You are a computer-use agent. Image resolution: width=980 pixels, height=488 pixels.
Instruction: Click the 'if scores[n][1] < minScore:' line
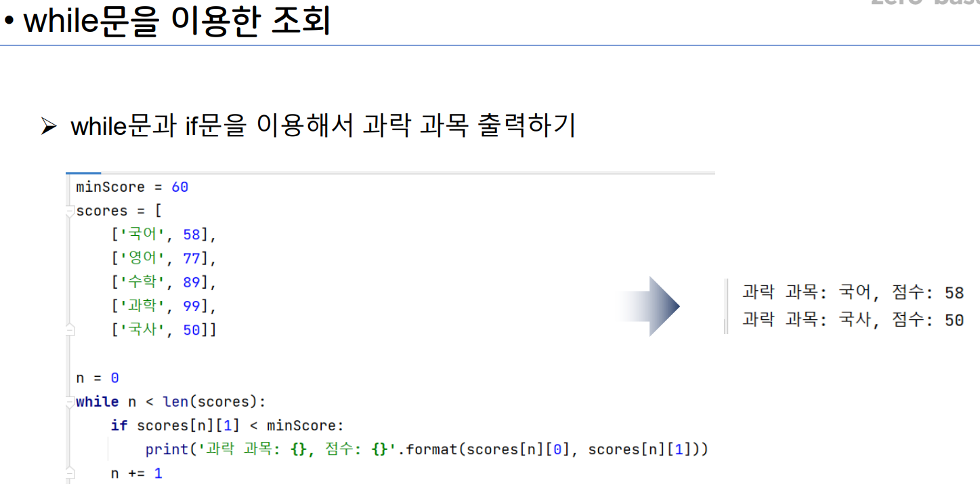(228, 426)
